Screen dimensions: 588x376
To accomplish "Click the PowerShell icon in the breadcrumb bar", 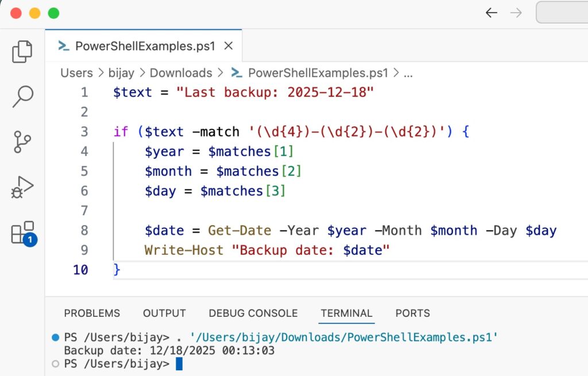I will pos(236,73).
